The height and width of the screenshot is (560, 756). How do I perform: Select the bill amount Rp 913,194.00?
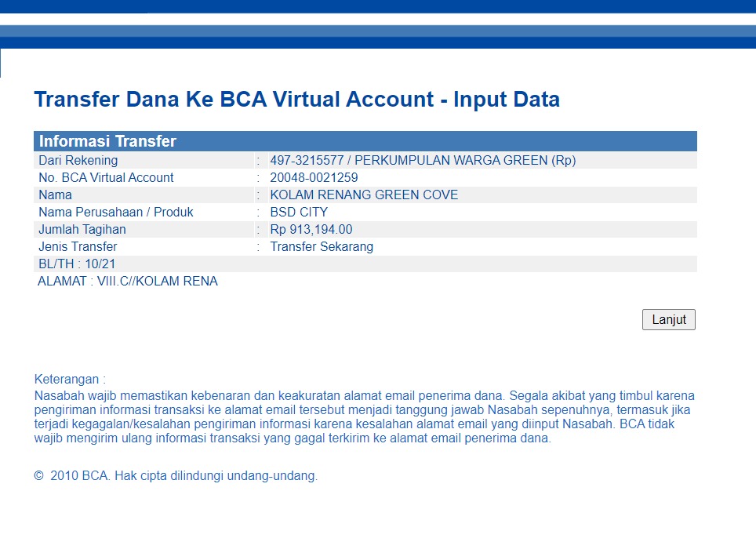point(311,230)
